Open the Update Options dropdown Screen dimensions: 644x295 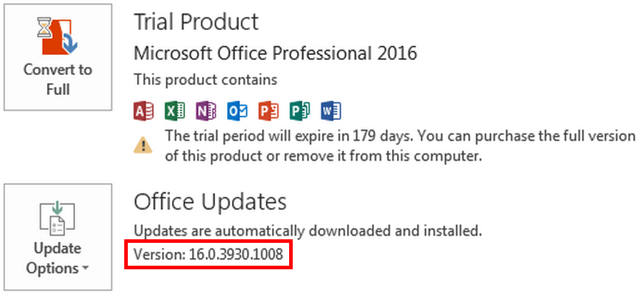(58, 237)
